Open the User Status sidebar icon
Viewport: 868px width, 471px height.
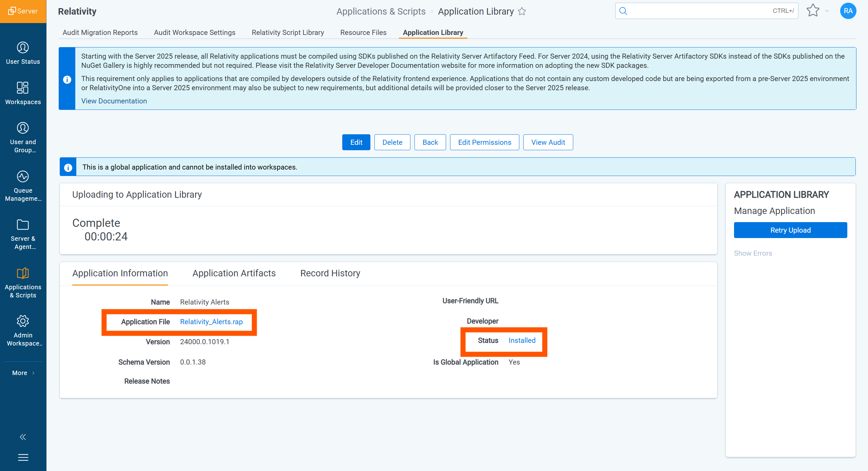coord(23,48)
